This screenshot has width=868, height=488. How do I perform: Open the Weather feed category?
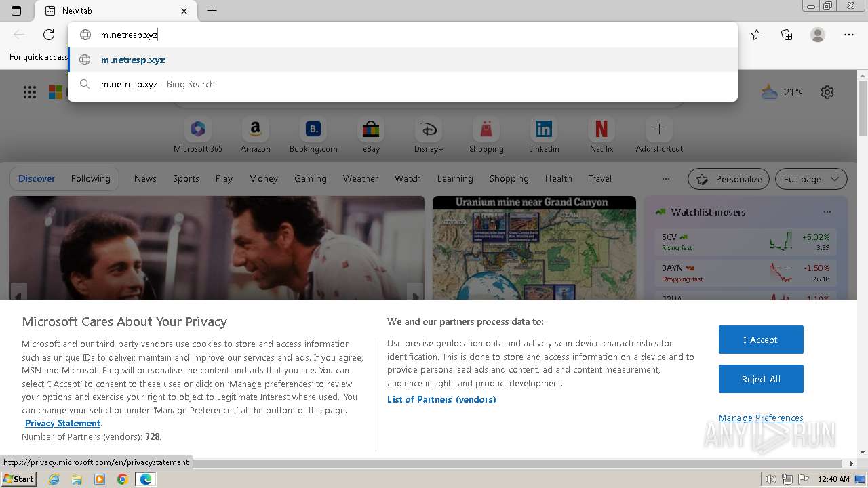coord(361,178)
